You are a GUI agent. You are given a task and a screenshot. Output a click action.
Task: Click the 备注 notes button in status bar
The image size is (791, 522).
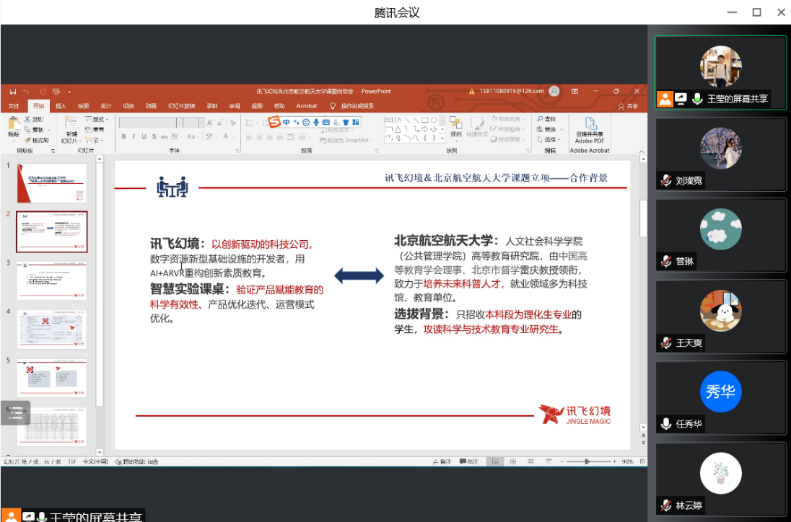pyautogui.click(x=441, y=461)
